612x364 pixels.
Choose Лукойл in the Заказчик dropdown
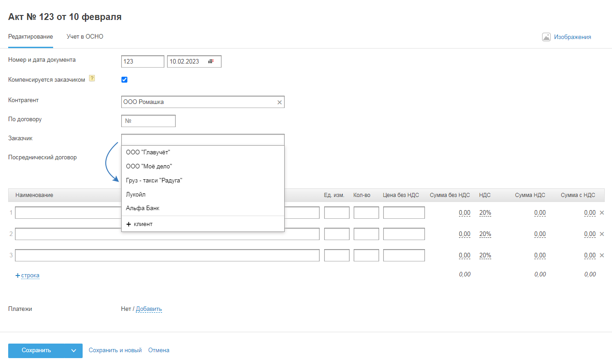tap(136, 194)
